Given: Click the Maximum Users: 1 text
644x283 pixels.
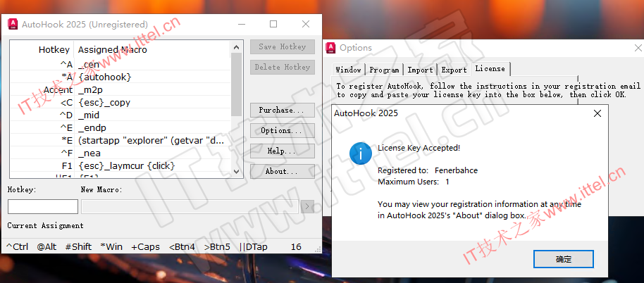Looking at the screenshot, I should click(413, 182).
